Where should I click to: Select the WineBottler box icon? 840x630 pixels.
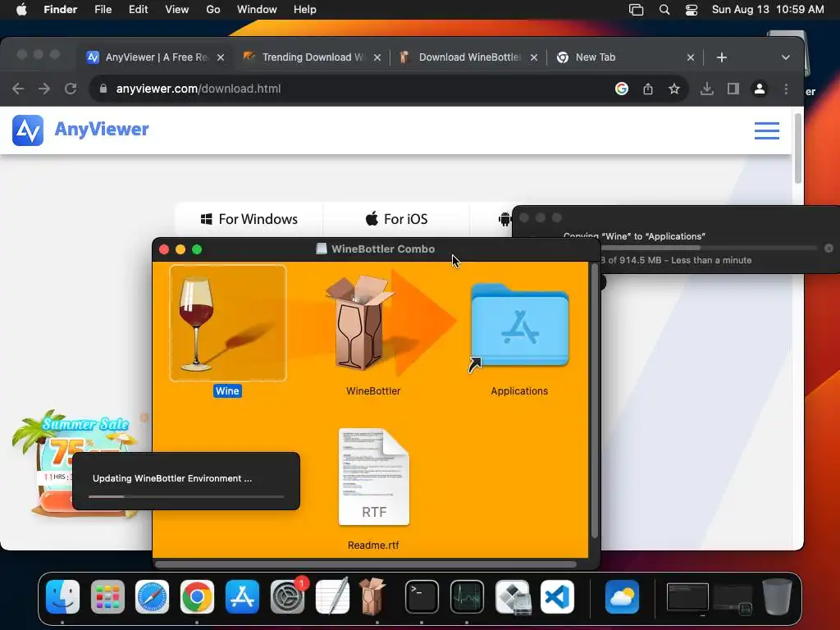tap(363, 323)
